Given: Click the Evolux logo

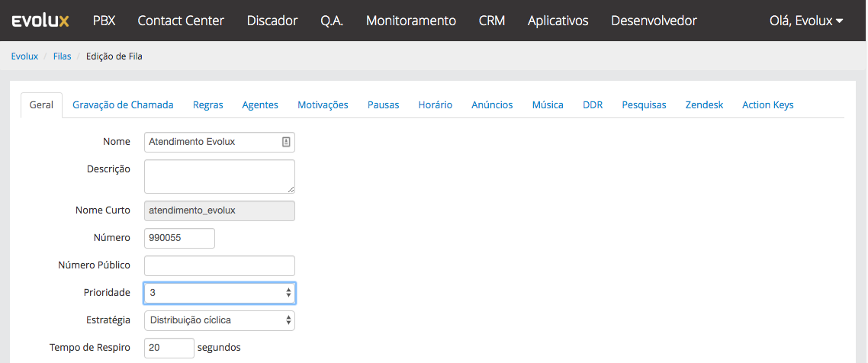Looking at the screenshot, I should coord(40,21).
